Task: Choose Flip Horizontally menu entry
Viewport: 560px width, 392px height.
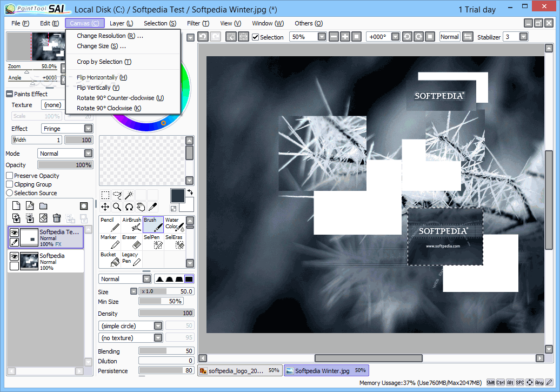Action: point(123,77)
